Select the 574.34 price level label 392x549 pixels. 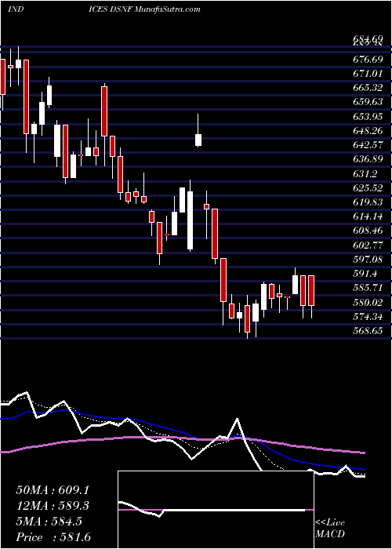click(368, 317)
